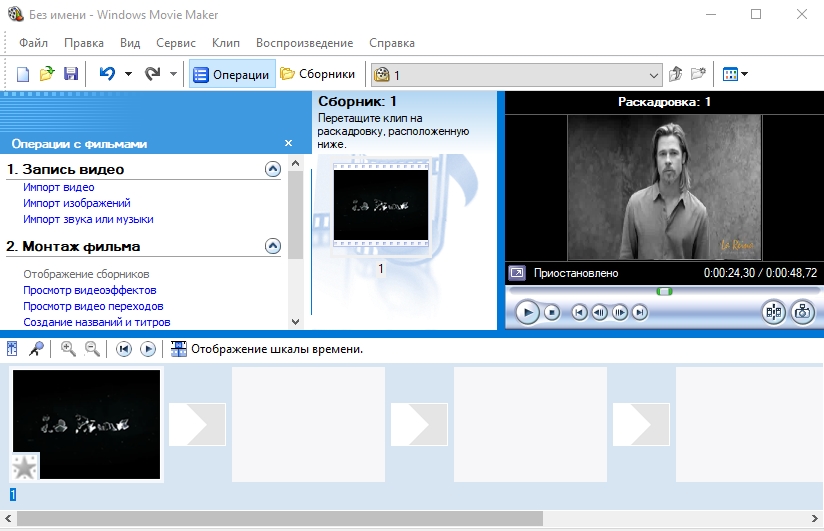The height and width of the screenshot is (531, 824).
Task: Toggle the Сборники collections pane button
Action: point(317,74)
